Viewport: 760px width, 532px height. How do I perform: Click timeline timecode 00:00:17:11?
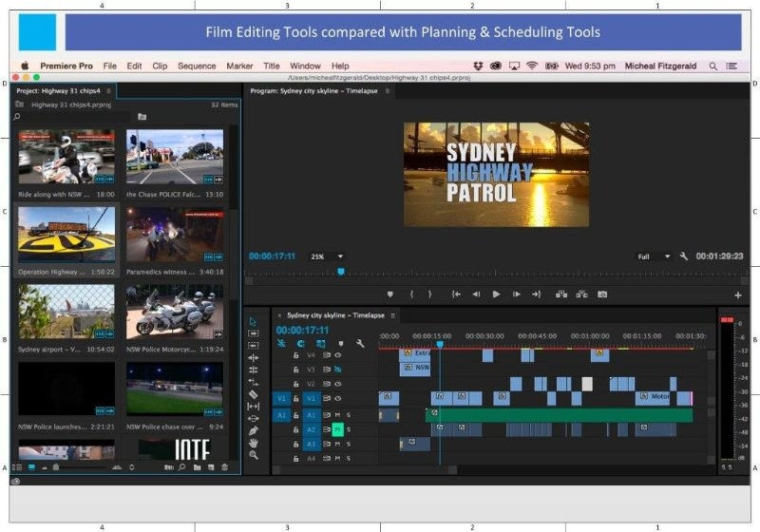coord(302,330)
